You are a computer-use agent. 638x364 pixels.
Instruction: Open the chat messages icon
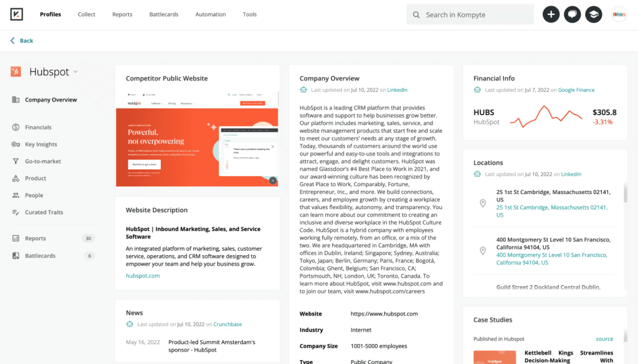pyautogui.click(x=572, y=15)
